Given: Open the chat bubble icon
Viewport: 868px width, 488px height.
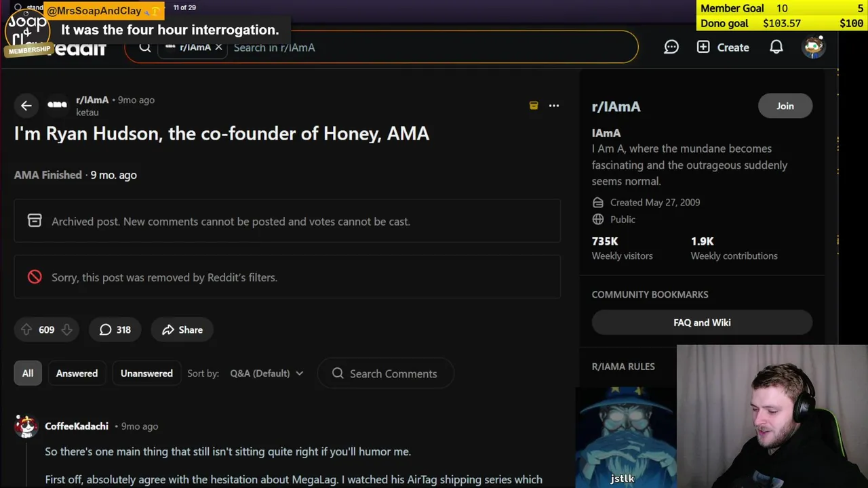Looking at the screenshot, I should point(671,47).
